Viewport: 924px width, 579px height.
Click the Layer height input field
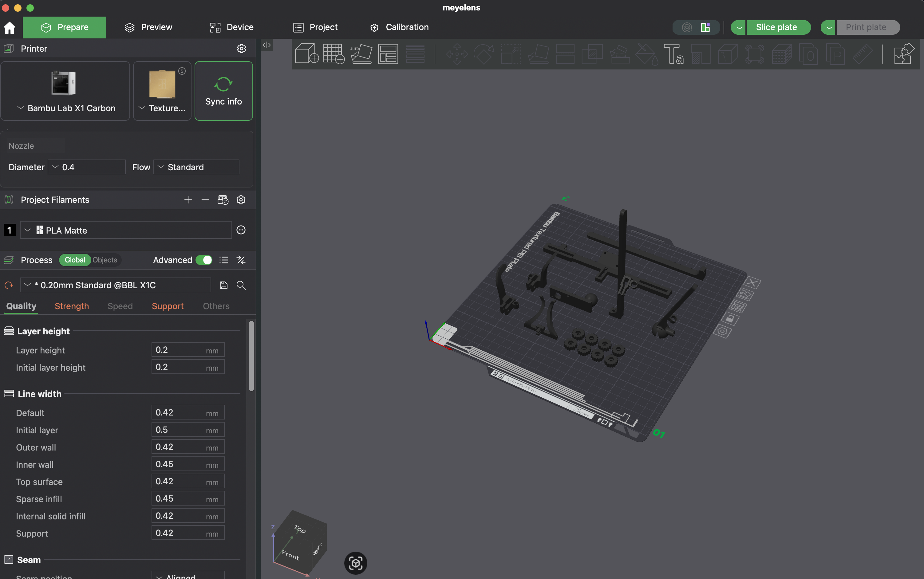[178, 350]
